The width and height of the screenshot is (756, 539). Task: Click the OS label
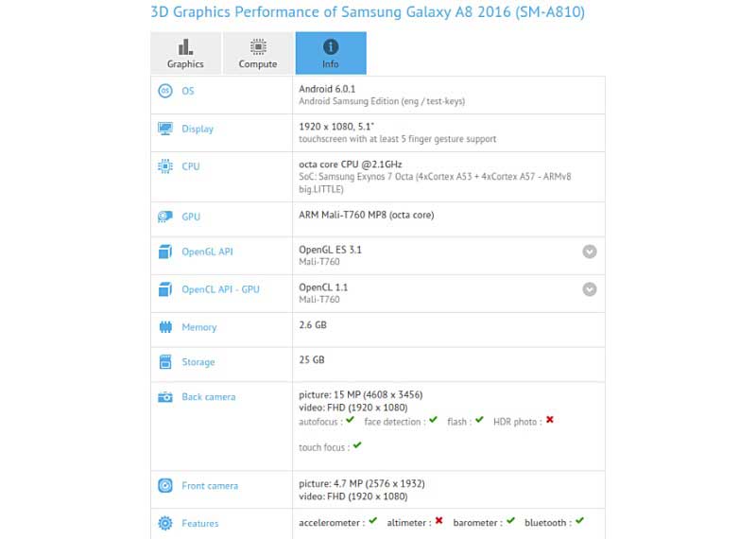[x=188, y=91]
